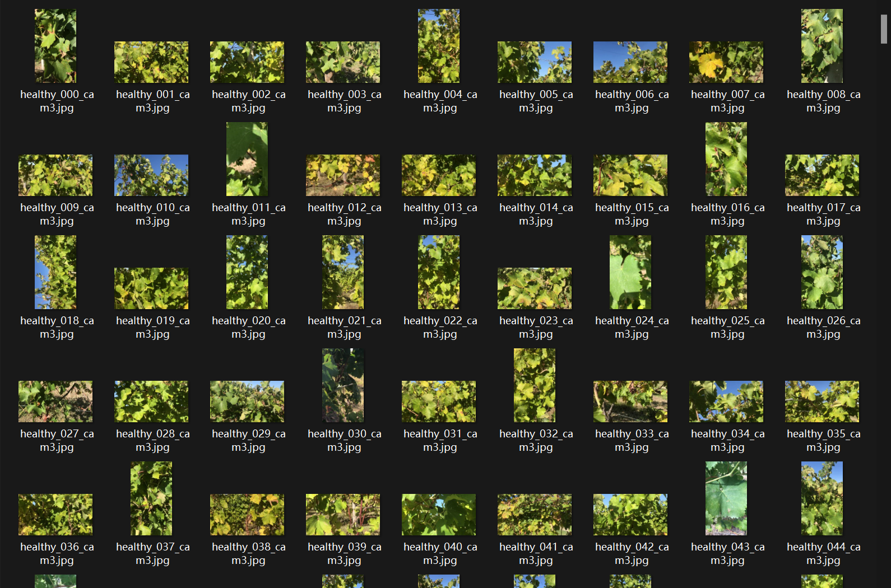Select the healthy_032_cam3.jpg thumbnail
Image resolution: width=891 pixels, height=588 pixels.
(x=535, y=385)
